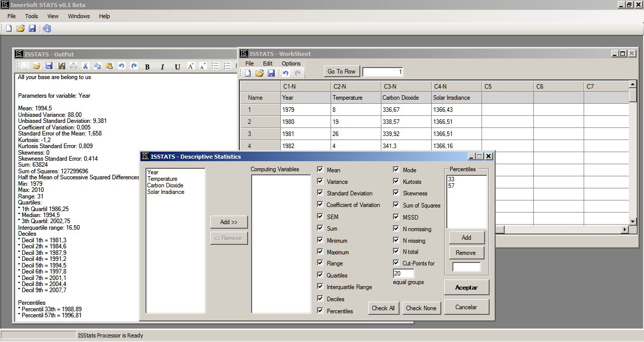Select Solar Irradiance in the variables list
The image size is (644, 342).
pos(166,192)
